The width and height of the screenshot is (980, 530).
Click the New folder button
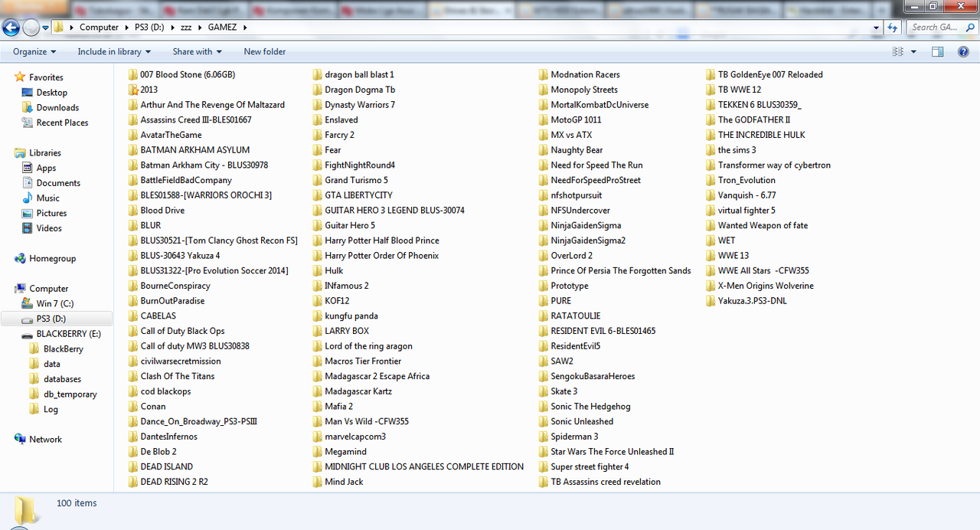pos(265,52)
